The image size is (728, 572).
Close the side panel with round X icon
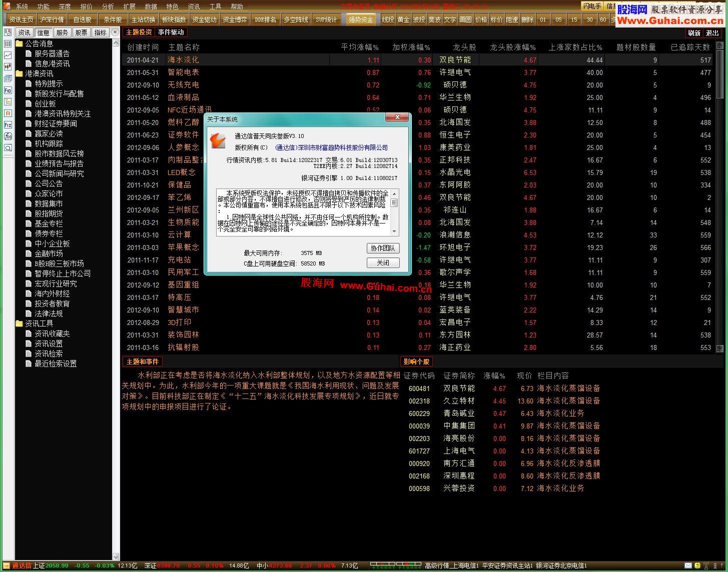click(116, 32)
